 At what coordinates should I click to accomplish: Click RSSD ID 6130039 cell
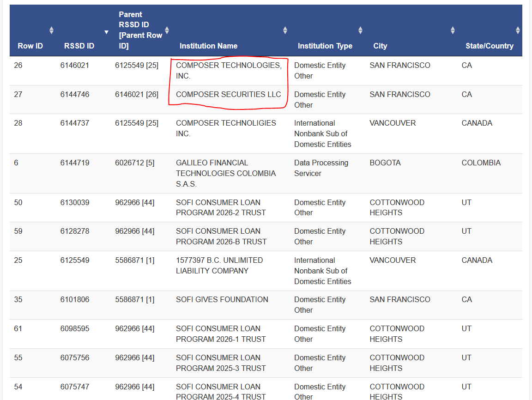click(75, 203)
